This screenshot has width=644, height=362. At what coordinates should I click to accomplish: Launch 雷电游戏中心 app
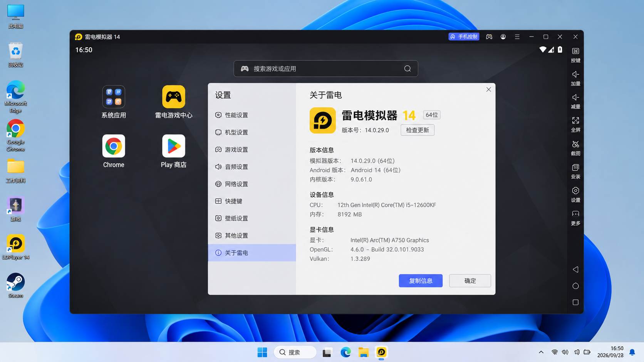click(x=174, y=102)
